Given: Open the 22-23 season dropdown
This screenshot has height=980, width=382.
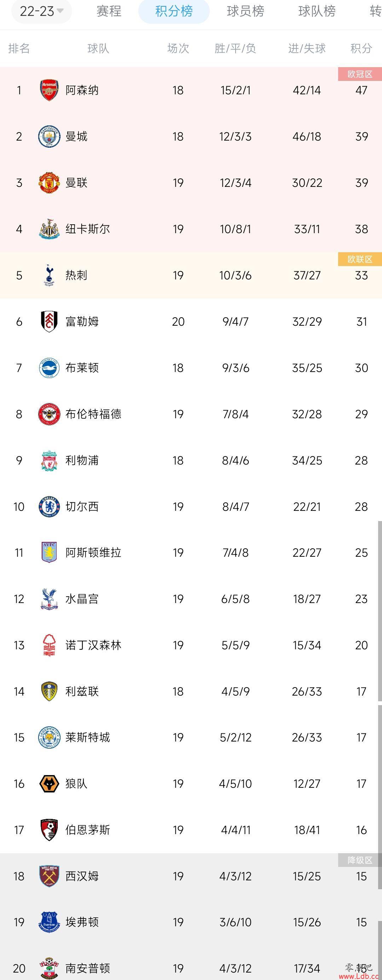Looking at the screenshot, I should tap(41, 11).
